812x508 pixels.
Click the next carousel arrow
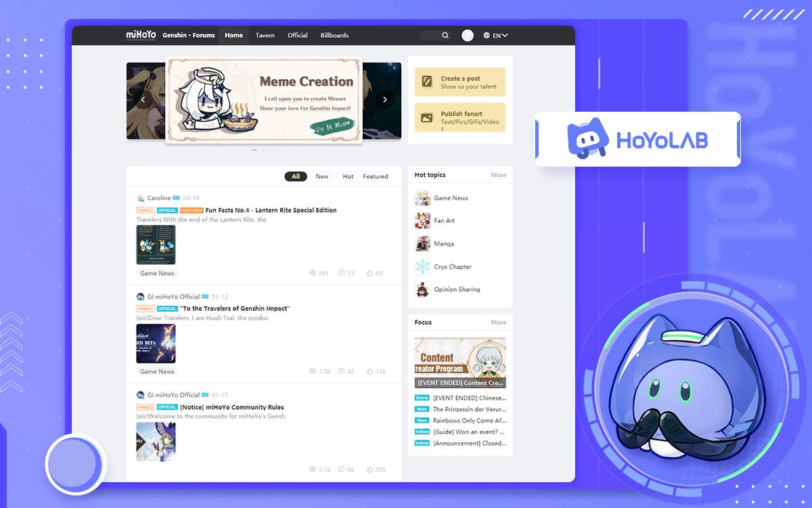coord(385,99)
